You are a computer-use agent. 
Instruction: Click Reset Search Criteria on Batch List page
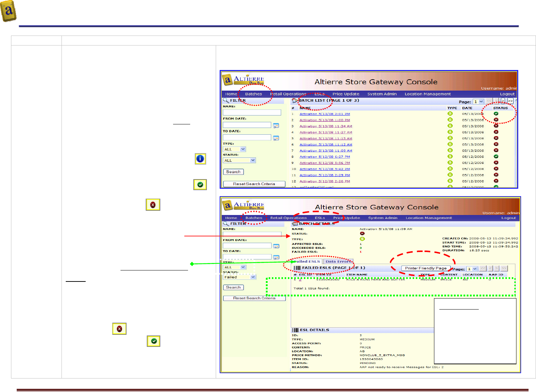click(x=254, y=184)
